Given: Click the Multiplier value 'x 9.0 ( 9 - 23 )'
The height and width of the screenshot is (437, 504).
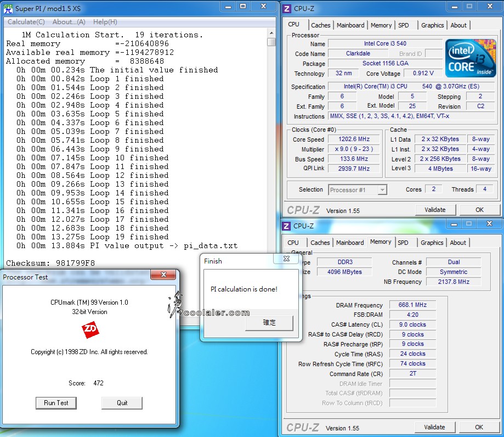Looking at the screenshot, I should 354,149.
